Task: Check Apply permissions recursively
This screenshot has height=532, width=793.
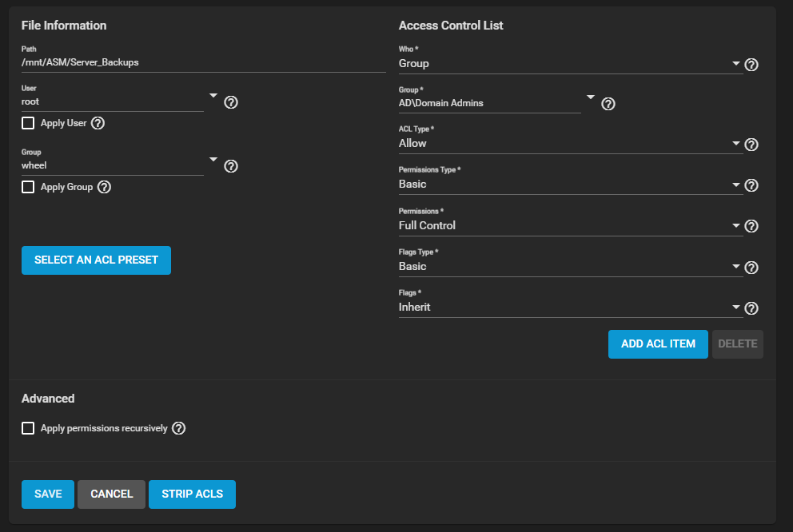Action: point(28,428)
